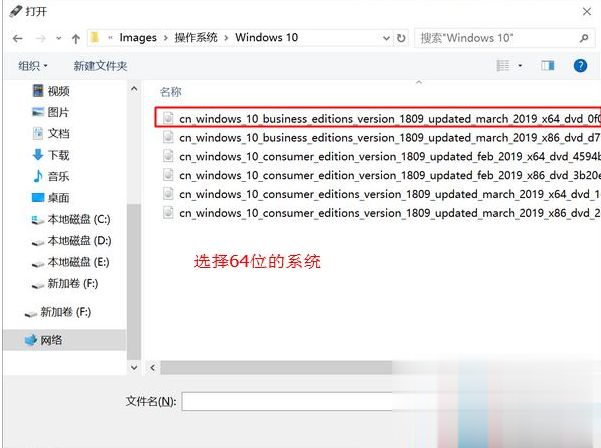The height and width of the screenshot is (448, 601).
Task: Select Images in the breadcrumb path
Action: 138,38
